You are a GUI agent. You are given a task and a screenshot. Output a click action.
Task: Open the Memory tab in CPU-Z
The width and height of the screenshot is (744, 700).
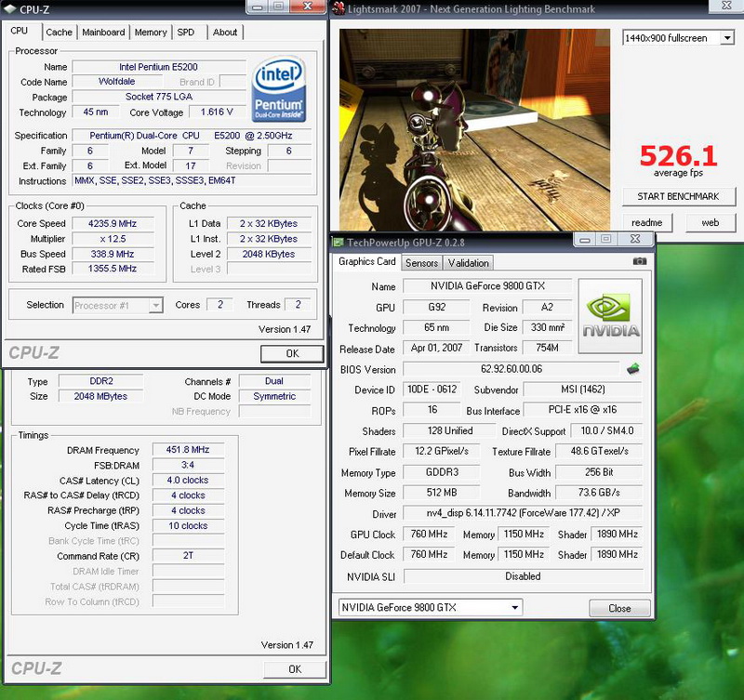151,33
